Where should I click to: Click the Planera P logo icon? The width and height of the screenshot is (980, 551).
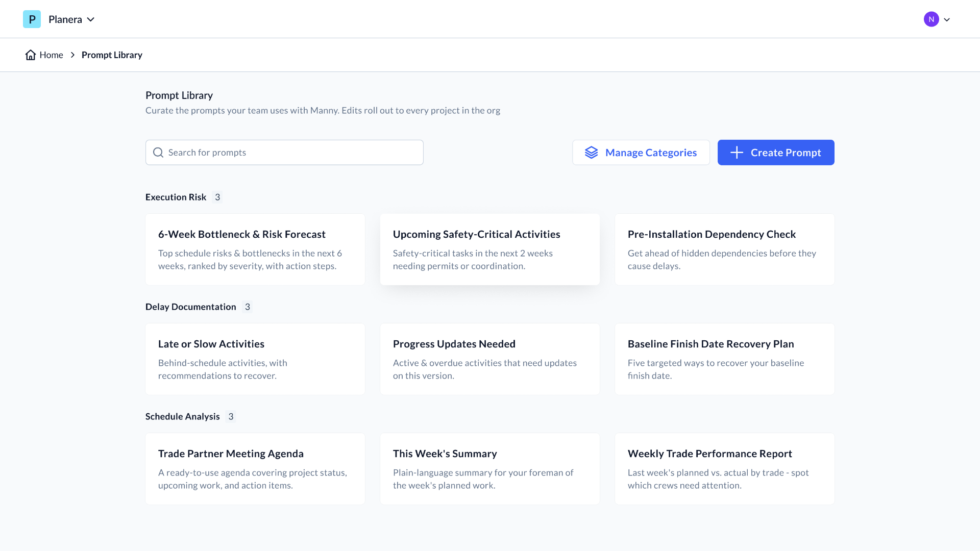pyautogui.click(x=32, y=19)
